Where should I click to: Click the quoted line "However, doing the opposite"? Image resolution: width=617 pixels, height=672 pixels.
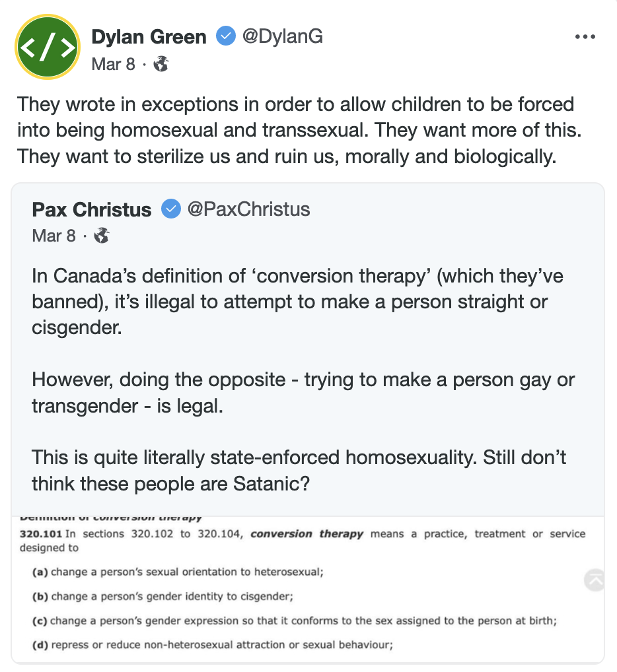(303, 393)
